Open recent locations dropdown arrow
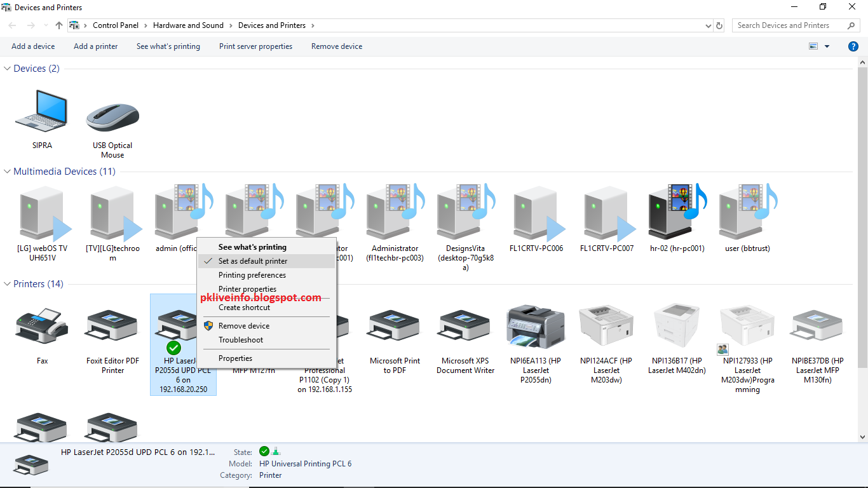The image size is (868, 488). click(x=46, y=25)
